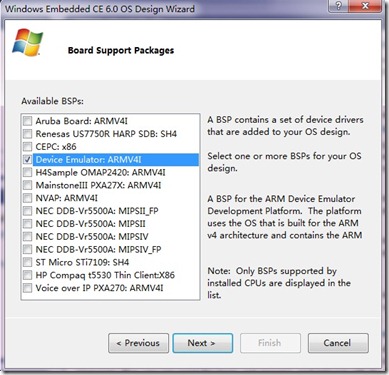Image resolution: width=389 pixels, height=375 pixels.
Task: Check the H4Sample OMAP2420 checkbox
Action: pyautogui.click(x=28, y=172)
